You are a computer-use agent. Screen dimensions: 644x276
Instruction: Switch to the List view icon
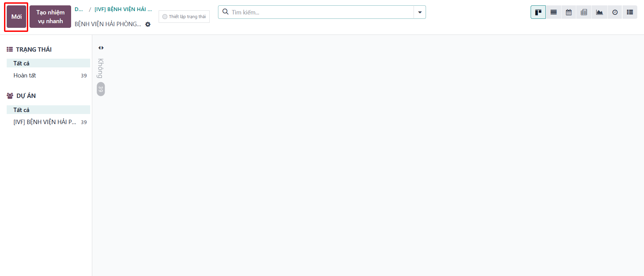tap(553, 12)
